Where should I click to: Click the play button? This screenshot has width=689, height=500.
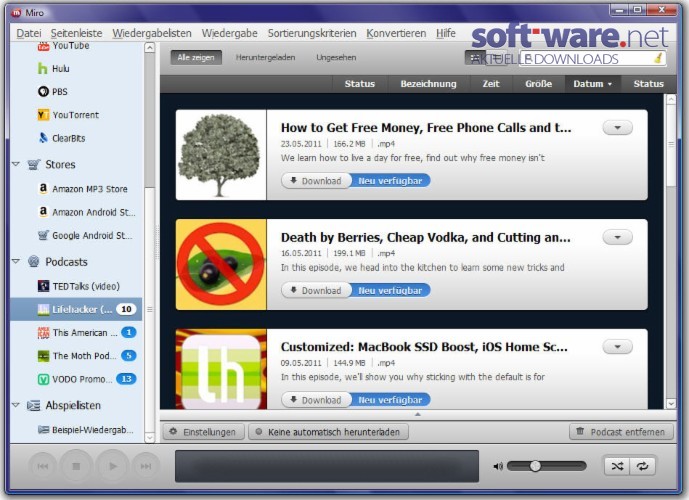pos(112,466)
